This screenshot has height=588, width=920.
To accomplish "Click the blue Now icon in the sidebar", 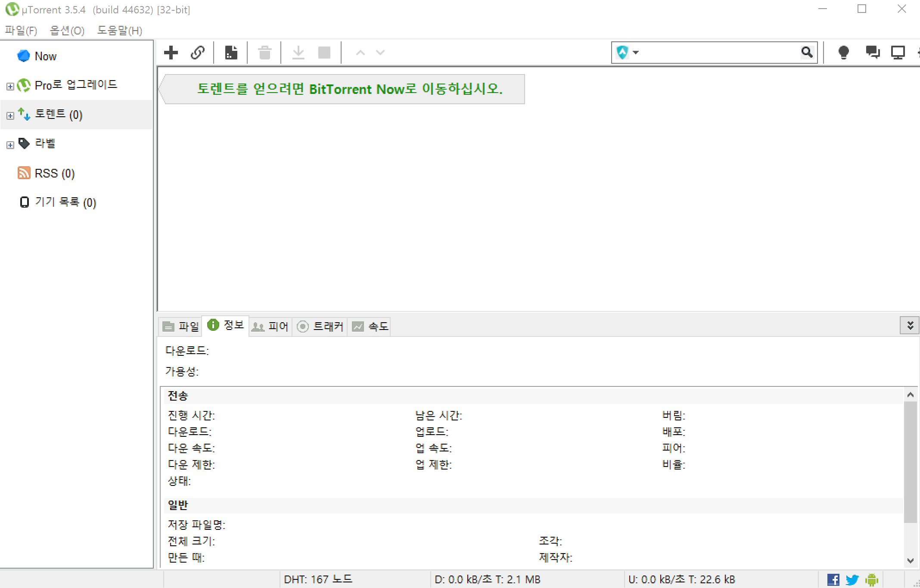I will tap(24, 56).
